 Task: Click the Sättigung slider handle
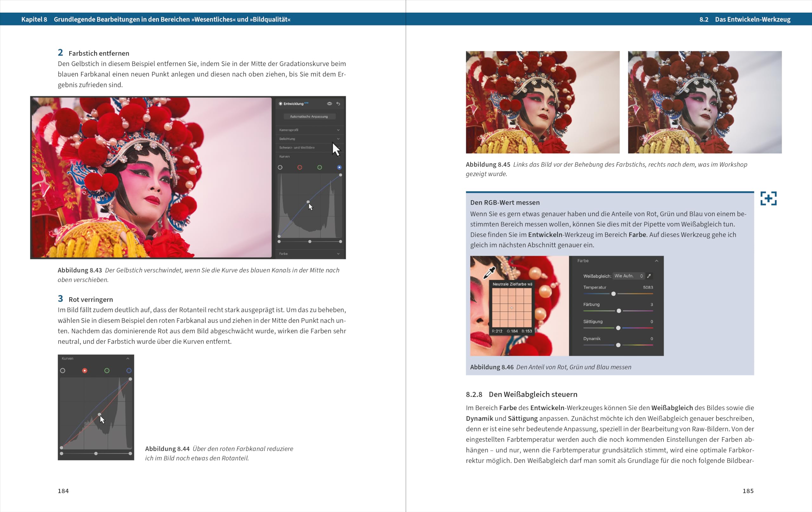[618, 328]
